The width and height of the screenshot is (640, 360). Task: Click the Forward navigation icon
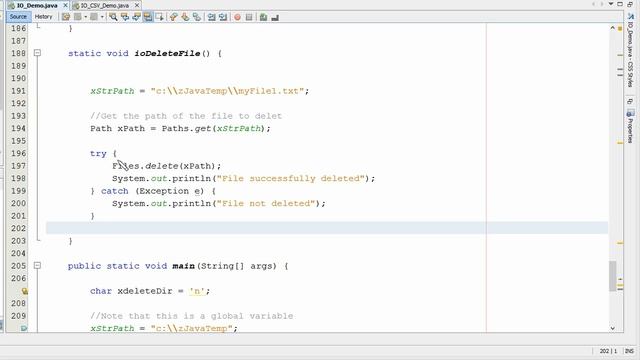coord(94,17)
